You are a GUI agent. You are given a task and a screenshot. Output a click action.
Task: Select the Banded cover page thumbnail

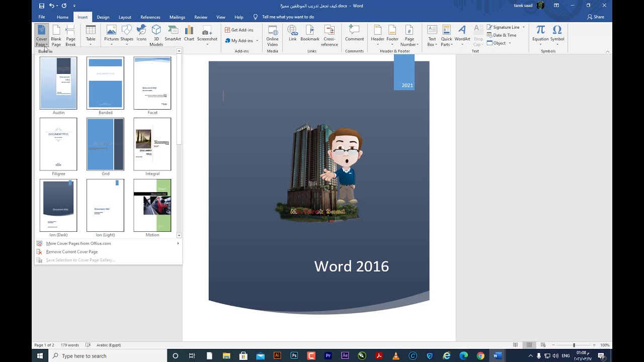105,83
